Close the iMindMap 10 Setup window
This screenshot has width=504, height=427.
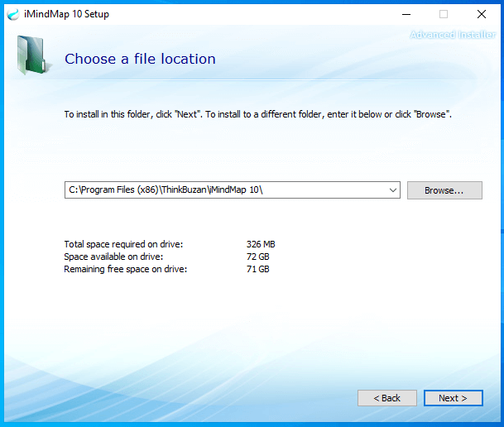pyautogui.click(x=482, y=14)
